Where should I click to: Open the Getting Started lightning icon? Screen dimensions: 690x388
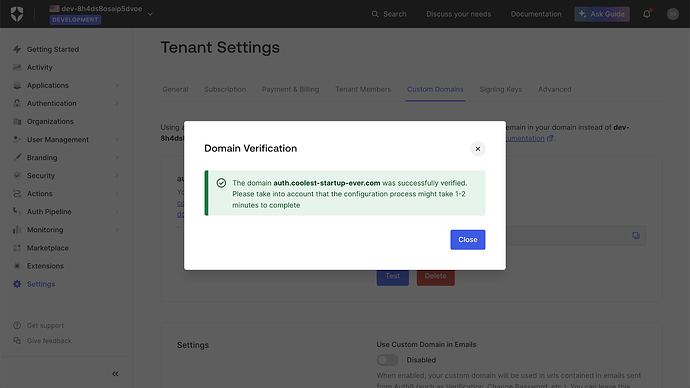pos(17,49)
